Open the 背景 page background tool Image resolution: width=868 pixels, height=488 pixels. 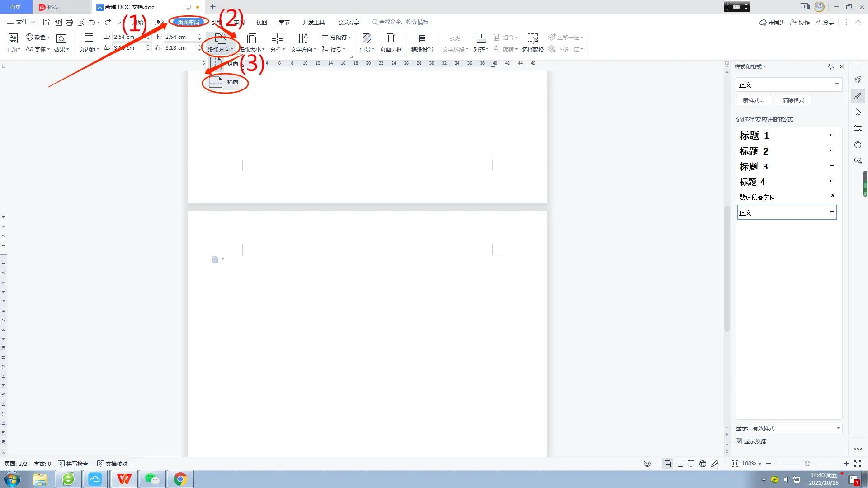(x=367, y=43)
